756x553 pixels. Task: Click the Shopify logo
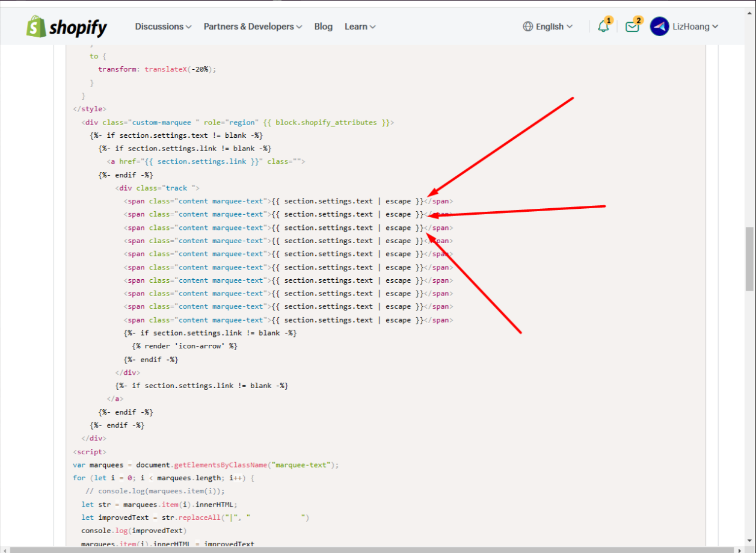click(x=67, y=26)
